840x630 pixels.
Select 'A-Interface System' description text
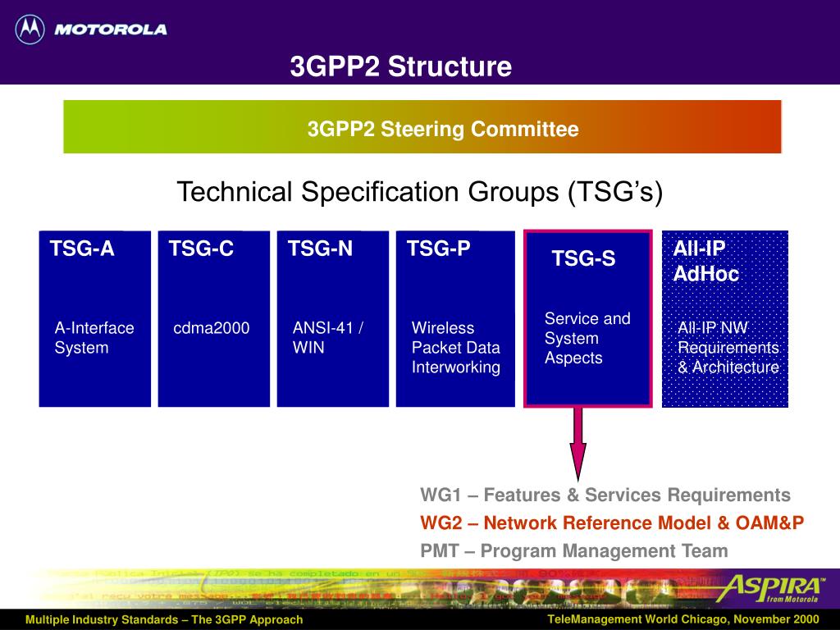coord(94,337)
